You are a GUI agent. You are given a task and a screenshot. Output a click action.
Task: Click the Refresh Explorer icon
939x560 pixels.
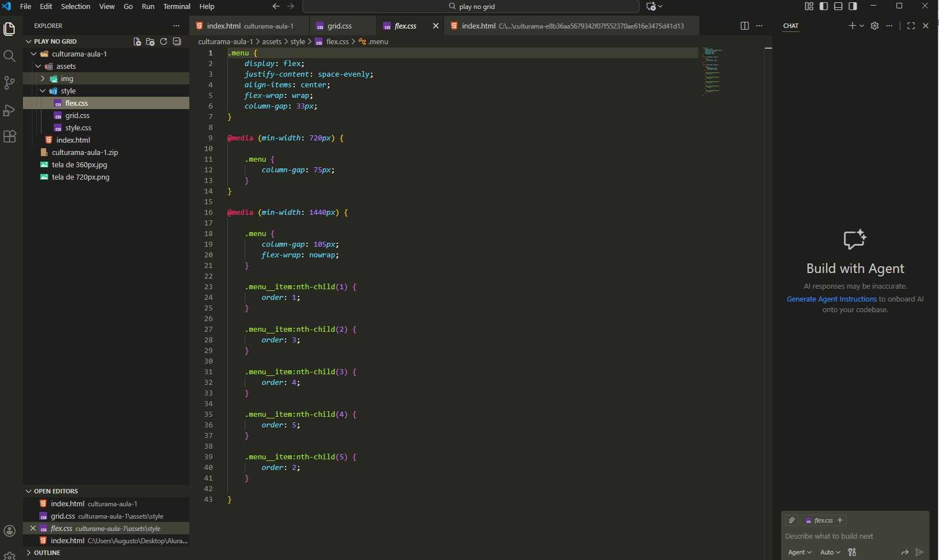[x=163, y=41]
